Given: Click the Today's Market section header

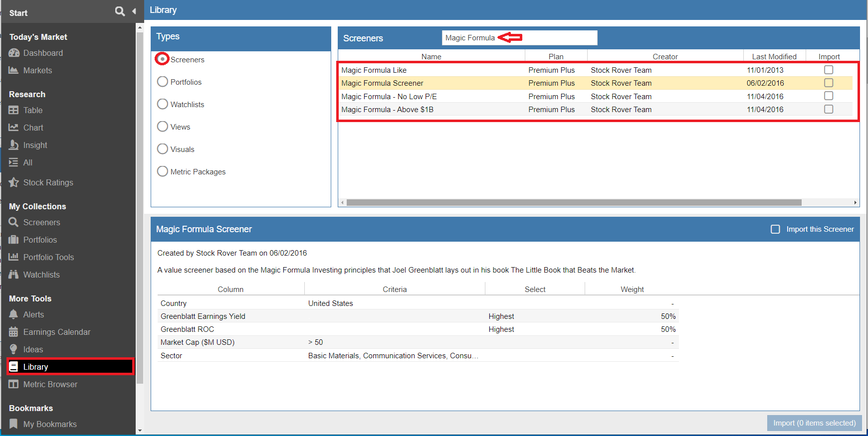Looking at the screenshot, I should pos(38,37).
